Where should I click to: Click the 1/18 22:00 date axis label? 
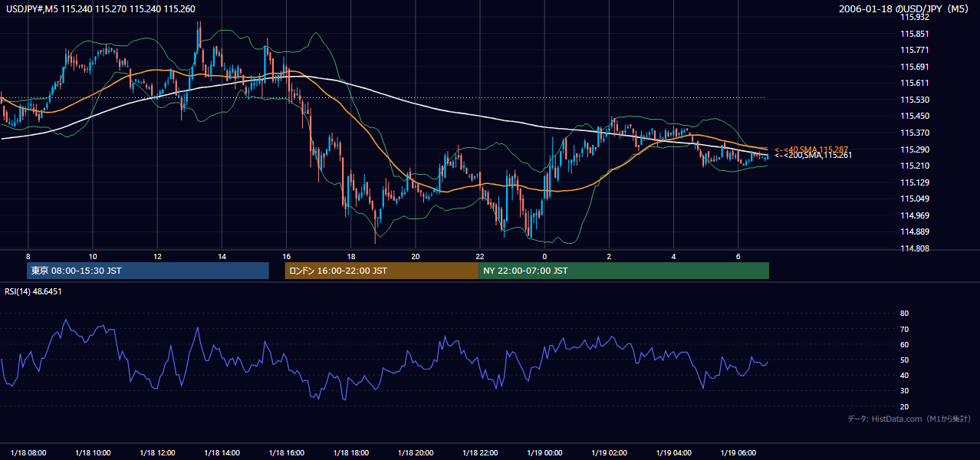480,453
